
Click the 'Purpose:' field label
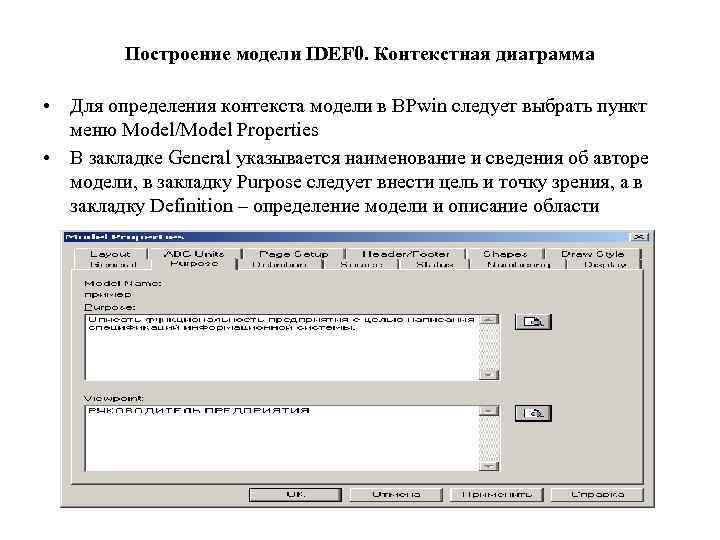pyautogui.click(x=110, y=306)
